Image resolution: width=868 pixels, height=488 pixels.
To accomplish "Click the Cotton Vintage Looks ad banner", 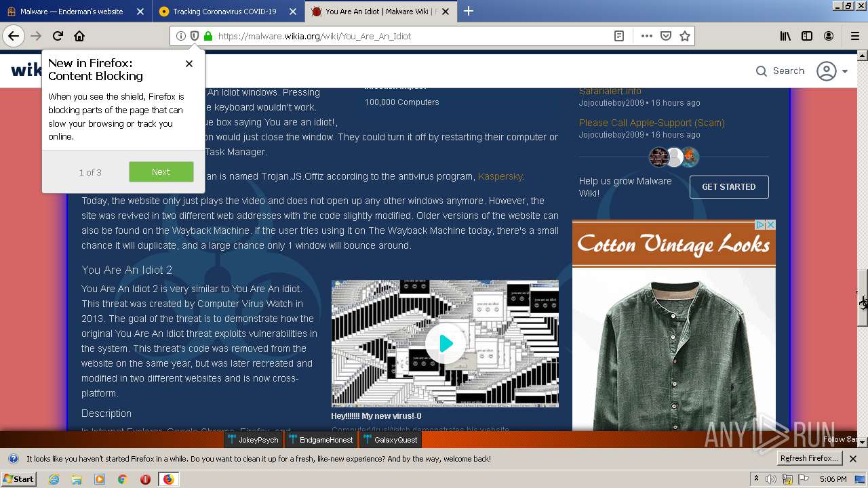I will (x=674, y=244).
